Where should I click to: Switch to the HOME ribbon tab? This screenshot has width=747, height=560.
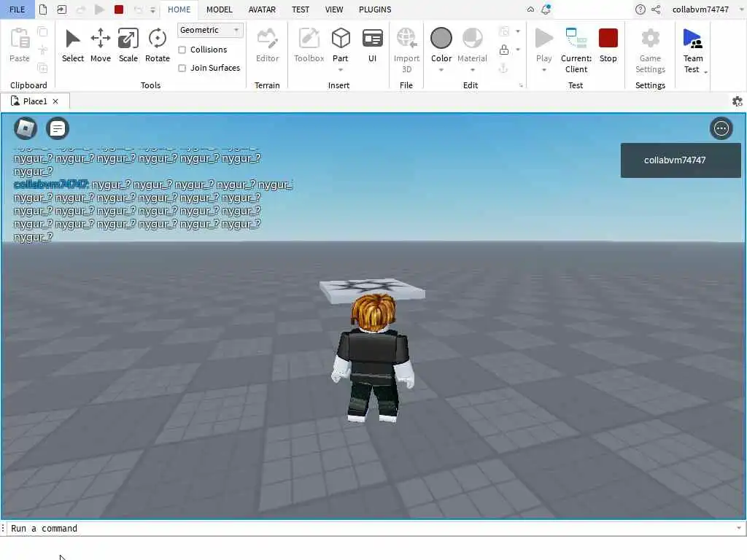coord(179,9)
